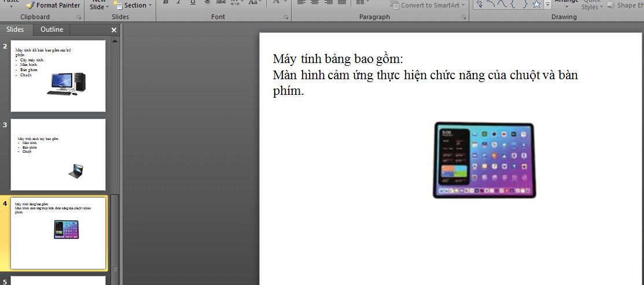Switch to the Outline tab
Image resolution: width=644 pixels, height=285 pixels.
[x=51, y=29]
